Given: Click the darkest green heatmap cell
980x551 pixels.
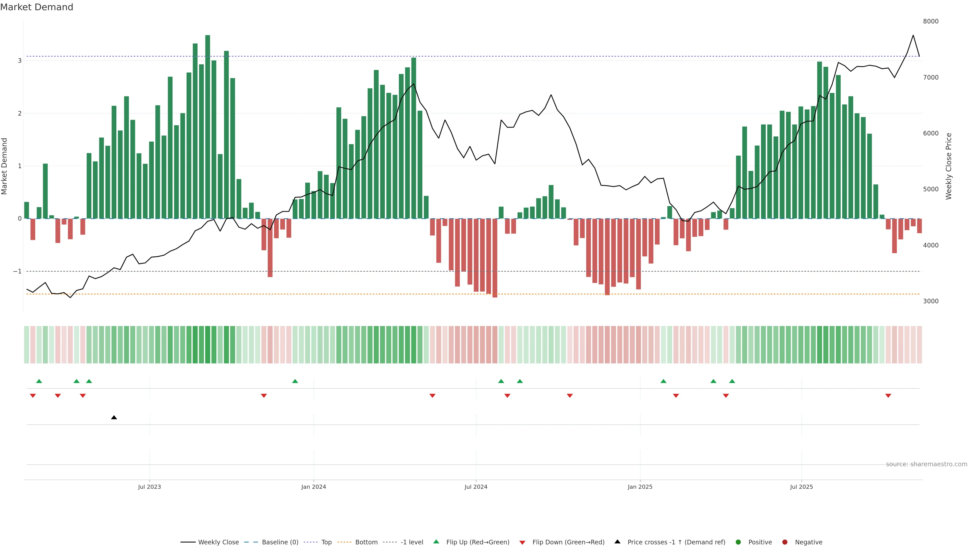Looking at the screenshot, I should 207,345.
